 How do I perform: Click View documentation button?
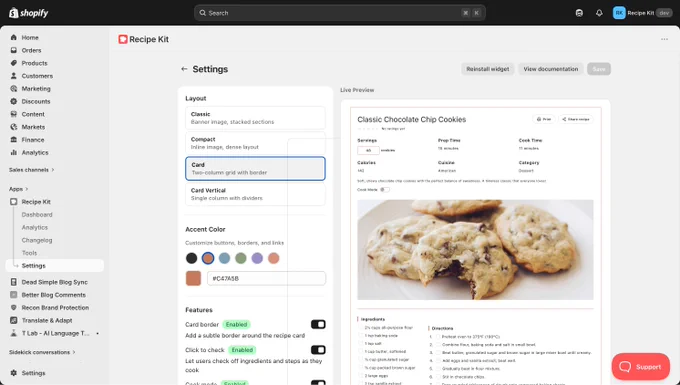pyautogui.click(x=550, y=69)
